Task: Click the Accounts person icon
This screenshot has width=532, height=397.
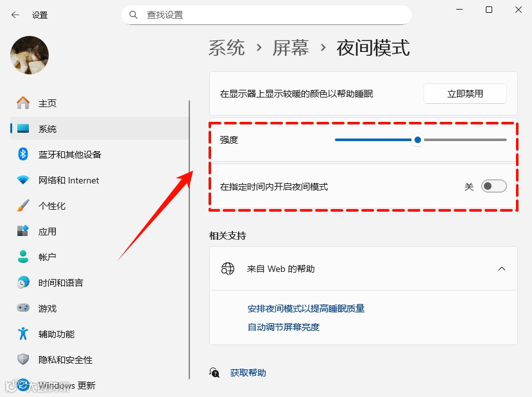Action: (23, 257)
